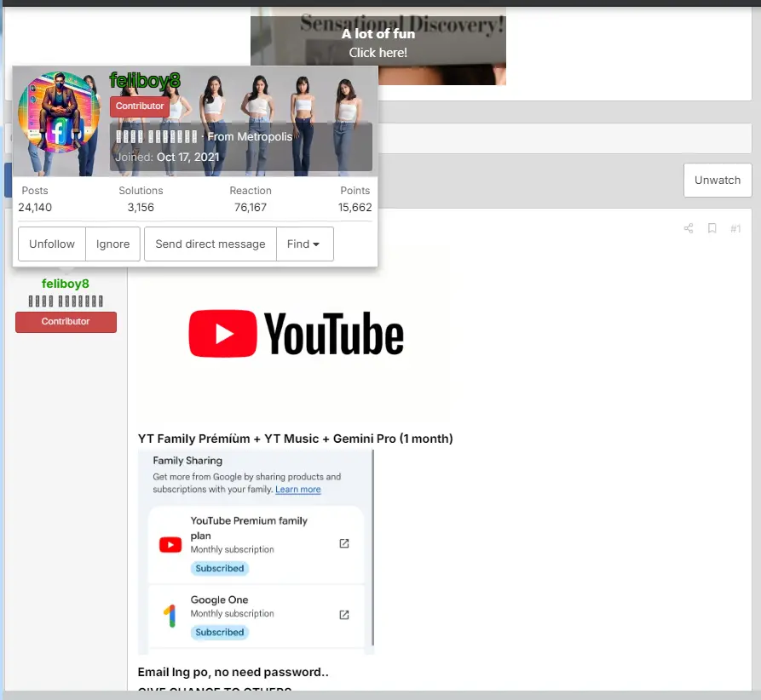The image size is (761, 700).
Task: Open the Family Sharing screenshot image
Action: 256,553
